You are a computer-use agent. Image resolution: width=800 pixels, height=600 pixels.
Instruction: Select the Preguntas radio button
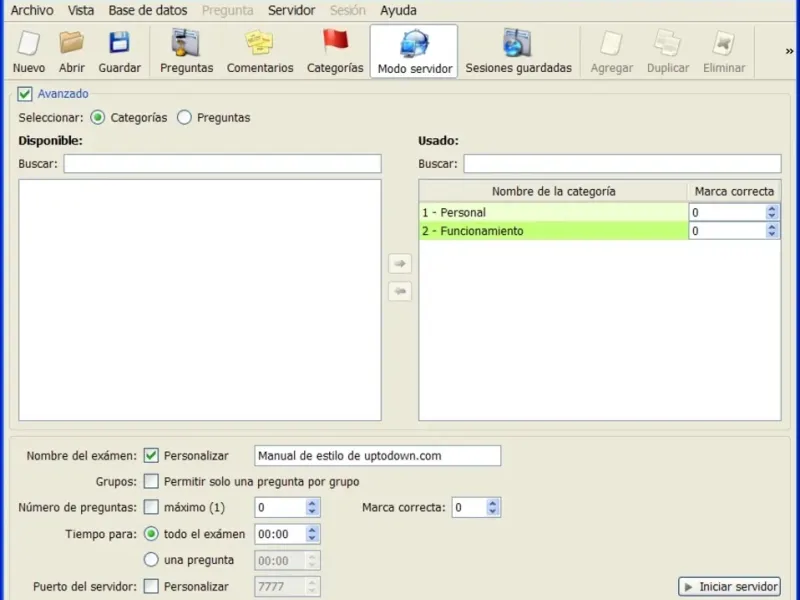(x=184, y=117)
